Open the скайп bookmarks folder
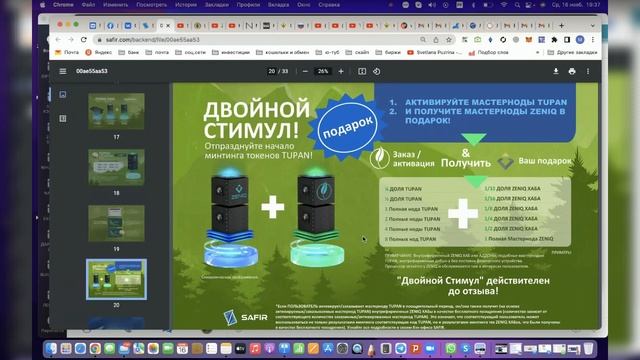The width and height of the screenshot is (640, 360). pyautogui.click(x=357, y=52)
